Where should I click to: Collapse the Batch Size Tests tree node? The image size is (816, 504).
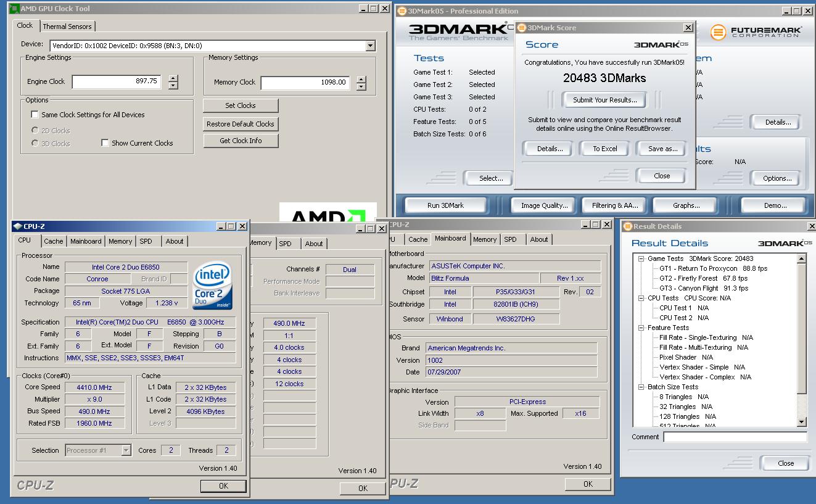[641, 387]
